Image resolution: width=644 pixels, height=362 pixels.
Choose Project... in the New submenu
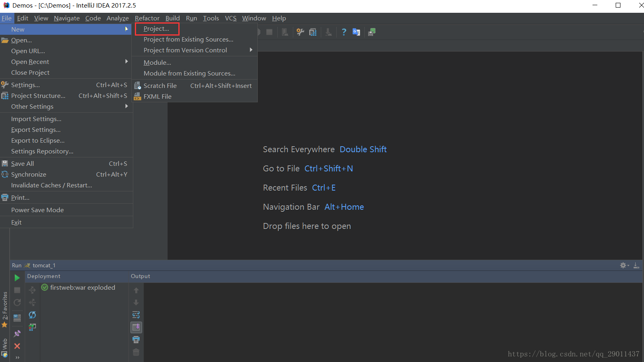pos(156,29)
